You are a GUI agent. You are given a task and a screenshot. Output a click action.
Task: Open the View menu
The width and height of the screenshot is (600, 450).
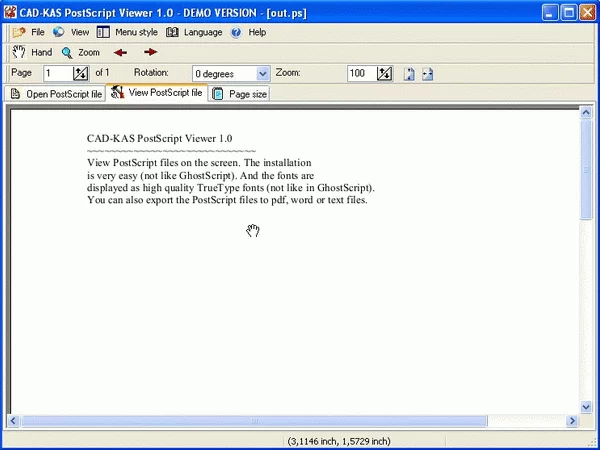pos(80,32)
